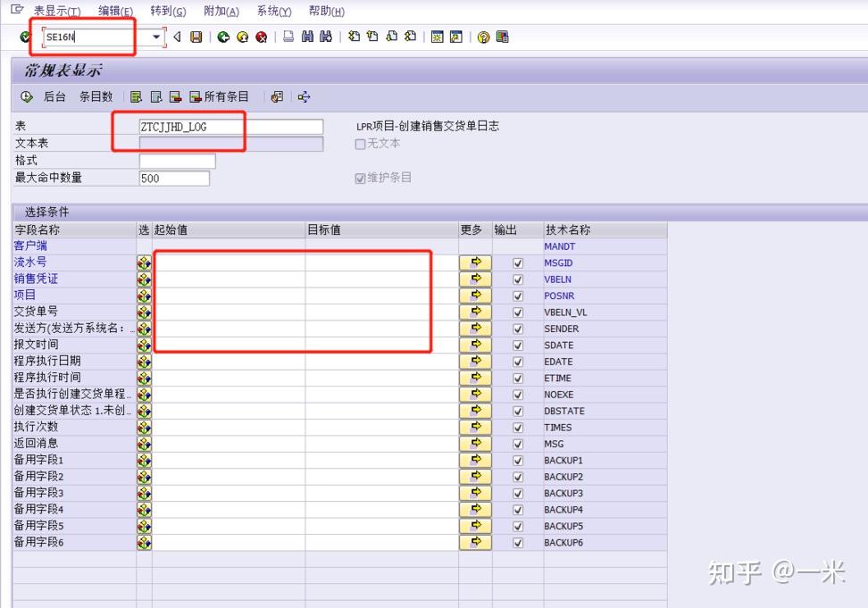This screenshot has width=868, height=608.
Task: Select the Find Next toolbar icon
Action: [x=324, y=37]
